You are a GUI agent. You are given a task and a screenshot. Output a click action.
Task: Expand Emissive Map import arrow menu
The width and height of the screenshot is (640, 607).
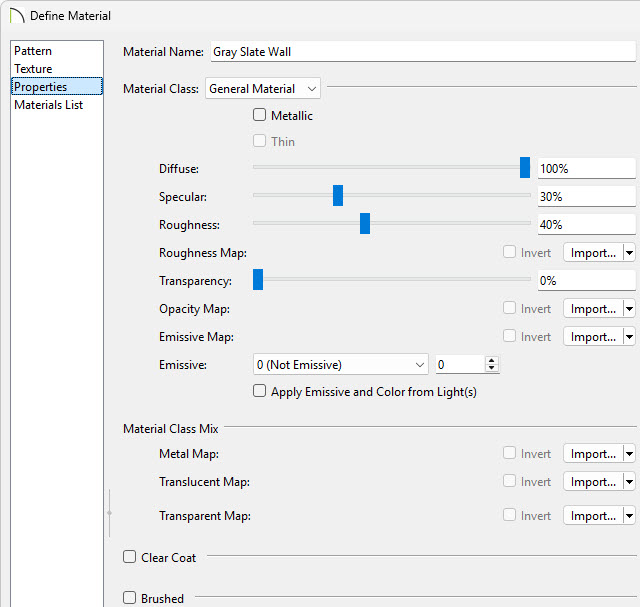tap(629, 337)
